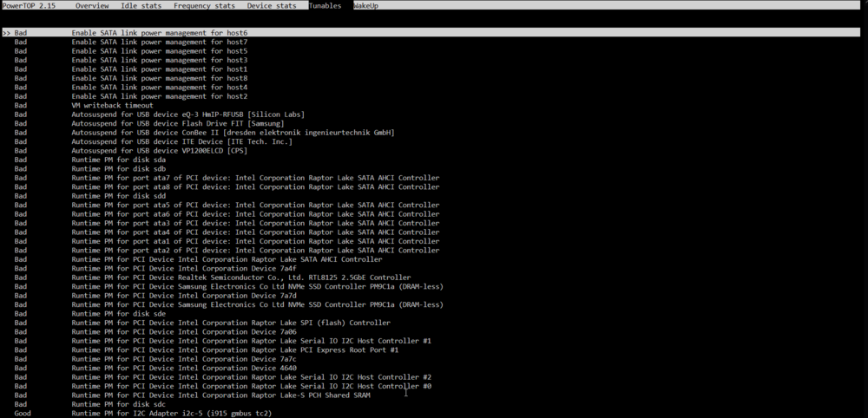Select Runtime PM for disk sda
This screenshot has height=418, width=868.
coord(89,160)
